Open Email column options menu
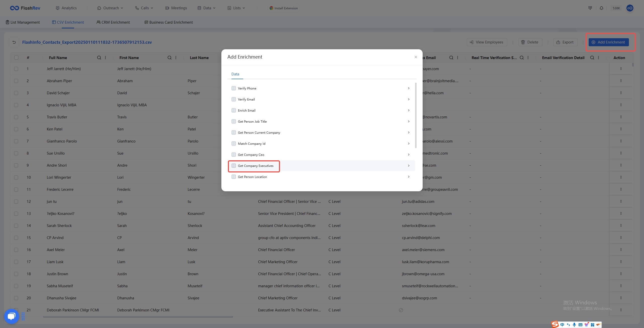Viewport: 644px width, 328px height. (458, 58)
